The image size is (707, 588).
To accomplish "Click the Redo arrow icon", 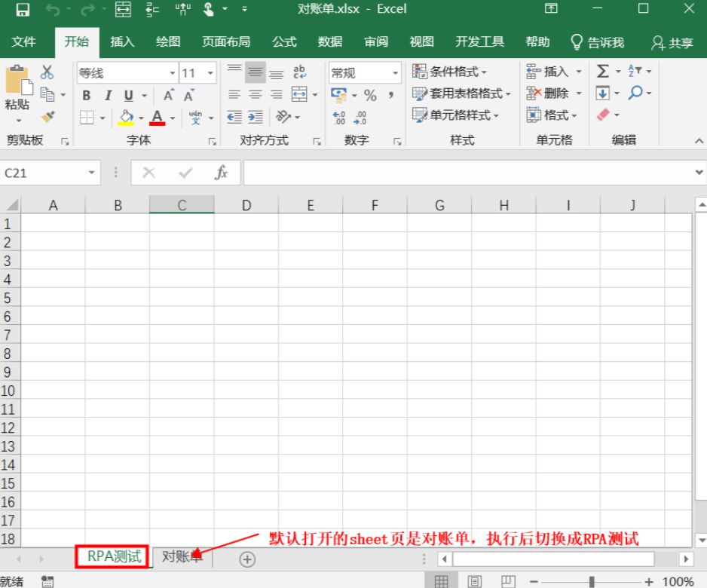I will [87, 10].
